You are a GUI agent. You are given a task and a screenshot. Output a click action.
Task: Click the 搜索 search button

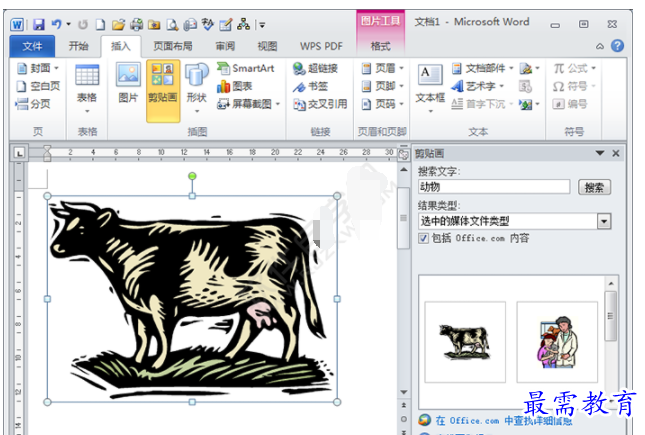[x=594, y=188]
